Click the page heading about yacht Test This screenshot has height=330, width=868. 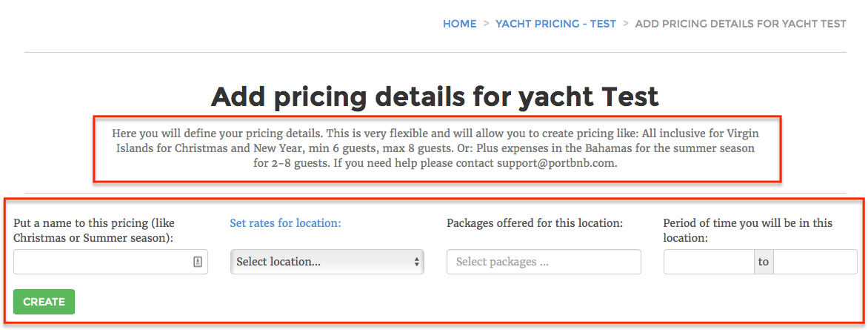[435, 96]
